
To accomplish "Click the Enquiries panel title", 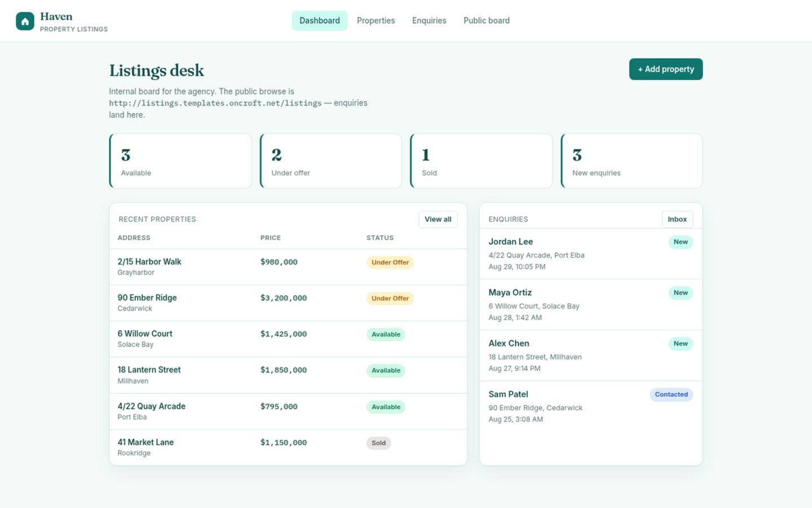I will (508, 219).
